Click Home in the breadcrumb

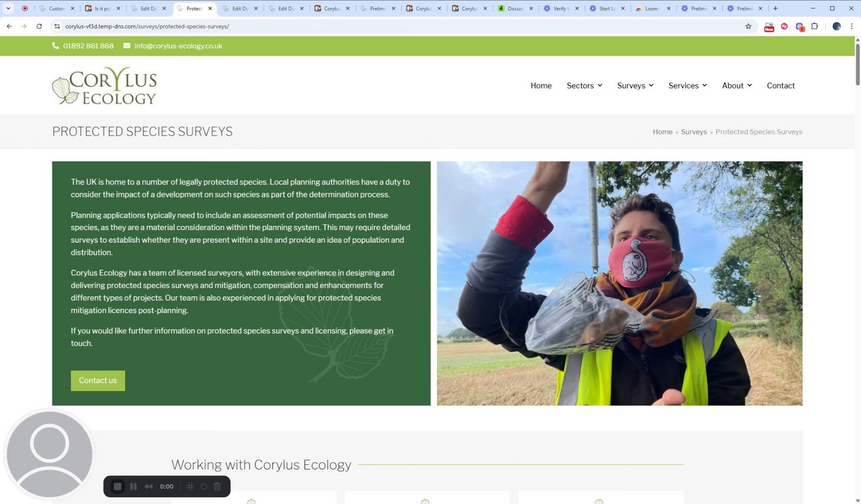[x=663, y=132]
